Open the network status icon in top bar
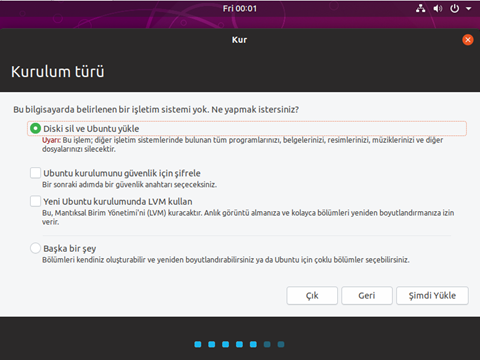The width and height of the screenshot is (480, 360). [420, 8]
